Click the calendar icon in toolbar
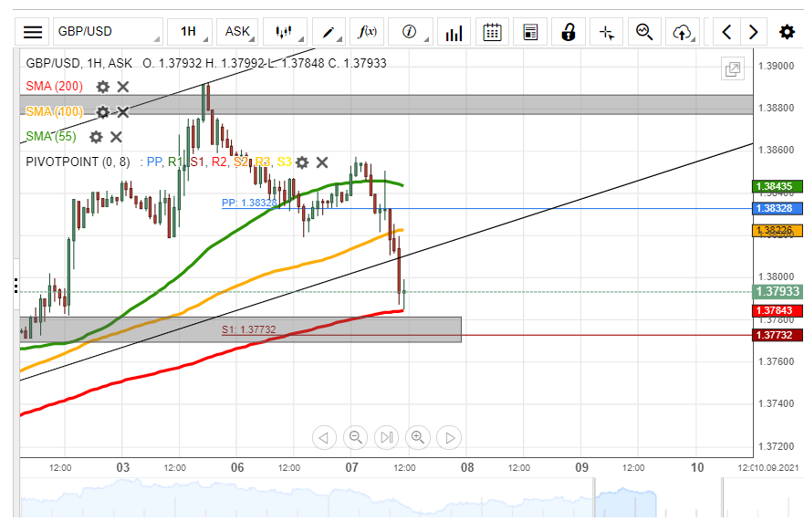 492,32
